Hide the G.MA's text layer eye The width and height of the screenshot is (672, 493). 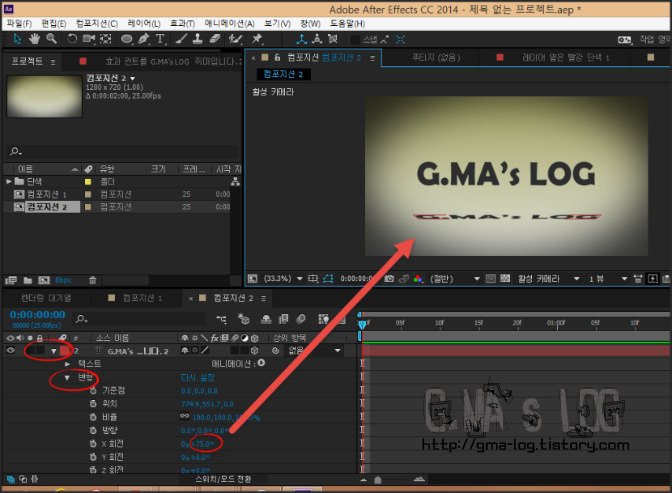tap(11, 350)
